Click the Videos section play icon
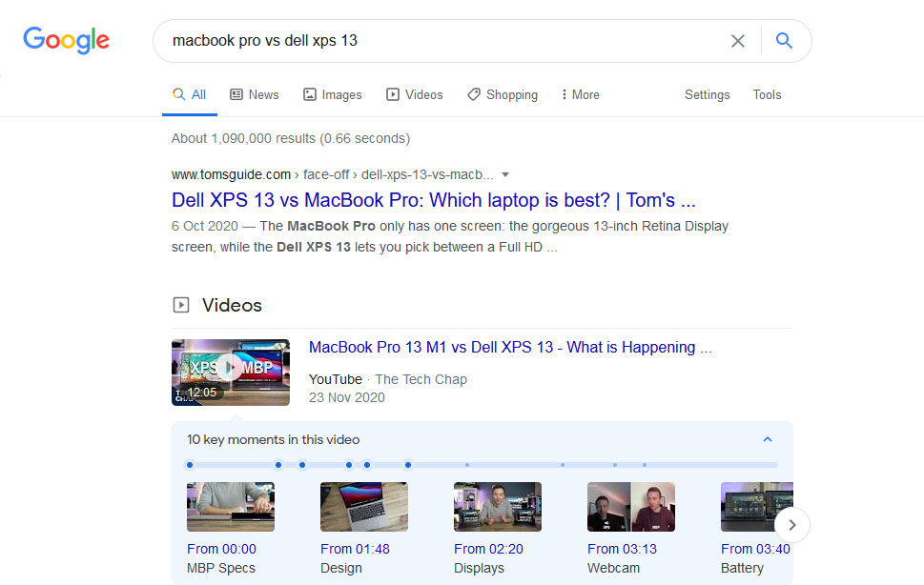 181,305
